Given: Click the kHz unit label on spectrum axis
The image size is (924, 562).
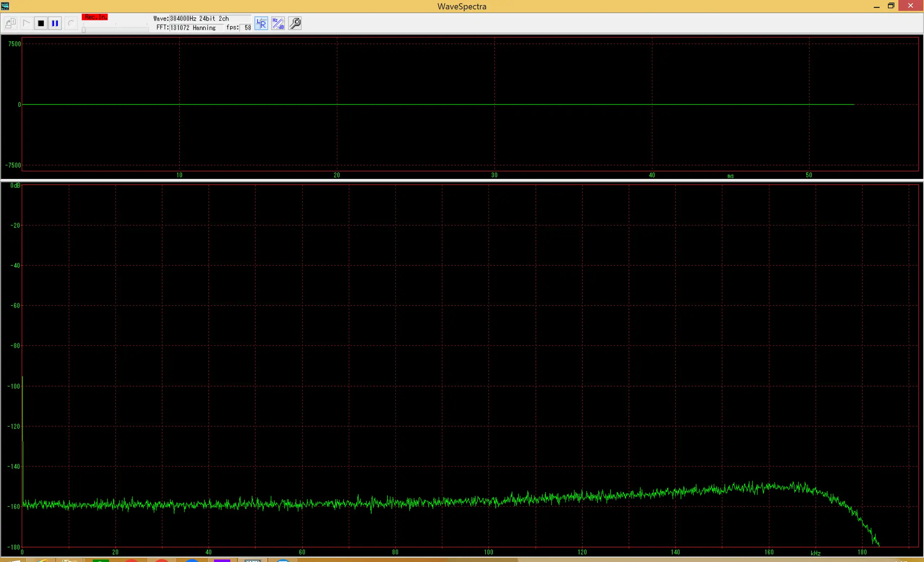Looking at the screenshot, I should [815, 553].
